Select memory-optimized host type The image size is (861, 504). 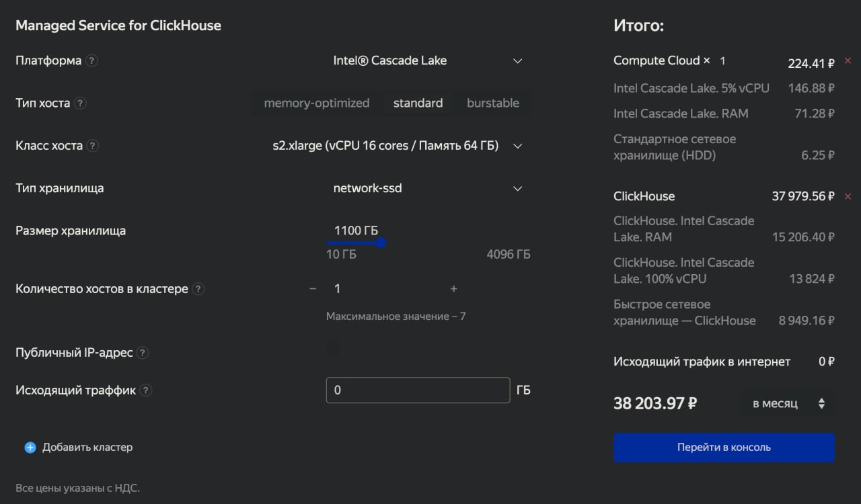(x=317, y=103)
